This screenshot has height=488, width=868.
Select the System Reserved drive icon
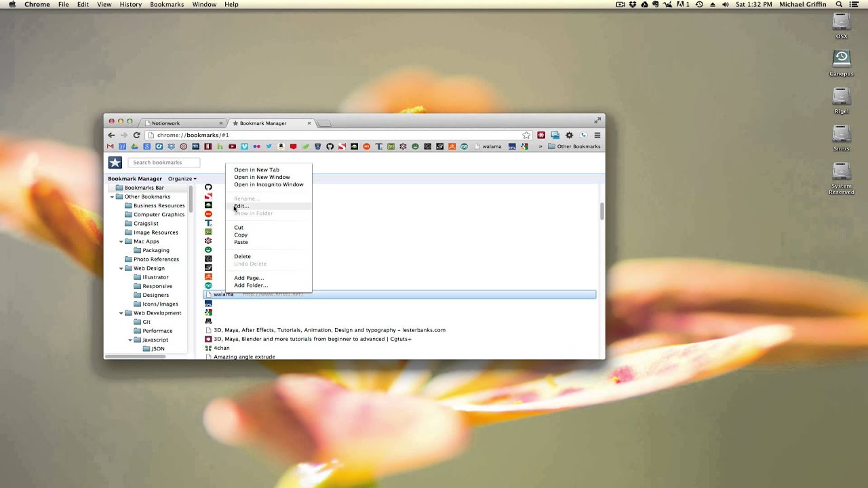(x=842, y=178)
